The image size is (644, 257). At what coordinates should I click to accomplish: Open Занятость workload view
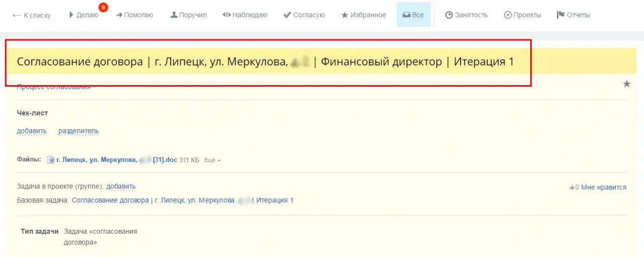[x=466, y=15]
